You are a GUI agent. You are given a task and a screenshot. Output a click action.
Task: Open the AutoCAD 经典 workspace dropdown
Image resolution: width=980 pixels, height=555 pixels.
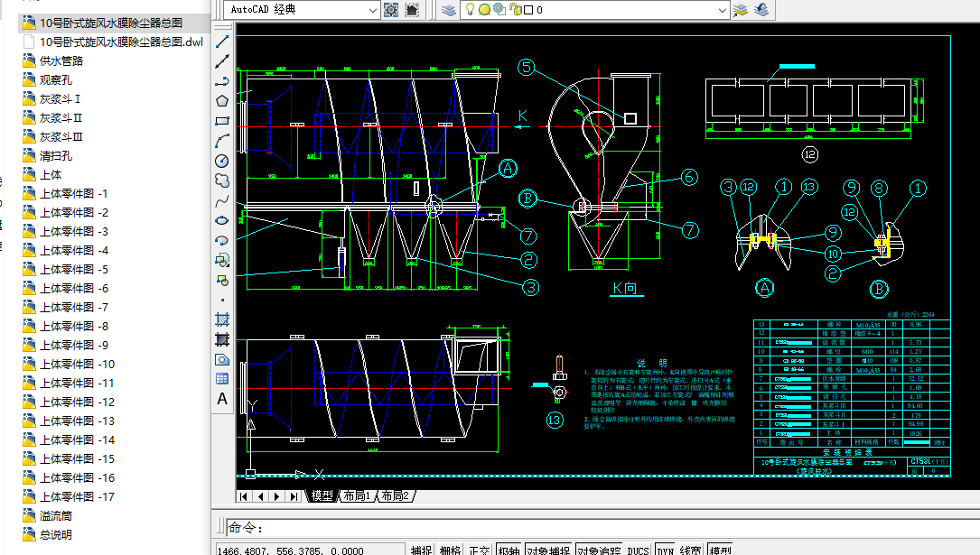(372, 10)
